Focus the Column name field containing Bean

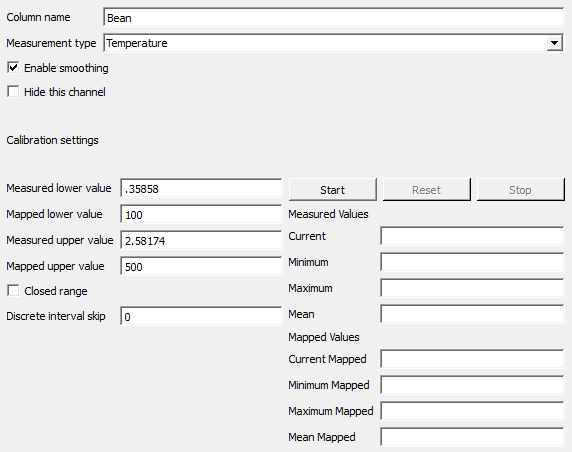pyautogui.click(x=333, y=17)
